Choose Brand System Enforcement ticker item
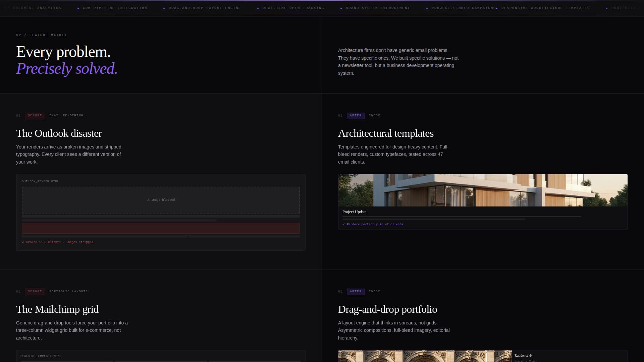Image resolution: width=644 pixels, height=362 pixels. click(378, 8)
